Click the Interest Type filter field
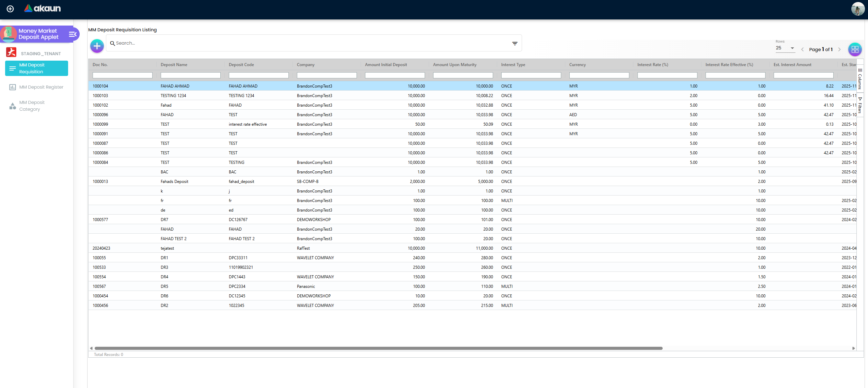868x388 pixels. [x=531, y=75]
